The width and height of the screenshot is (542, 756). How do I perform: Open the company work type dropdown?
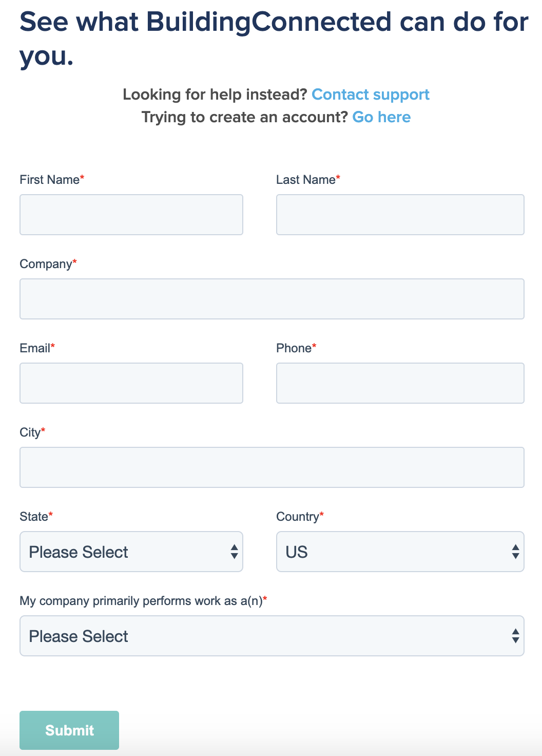[x=272, y=636]
